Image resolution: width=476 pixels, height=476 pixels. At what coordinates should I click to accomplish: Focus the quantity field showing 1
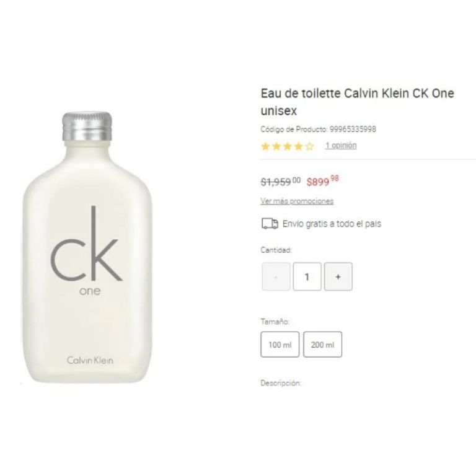(x=307, y=276)
